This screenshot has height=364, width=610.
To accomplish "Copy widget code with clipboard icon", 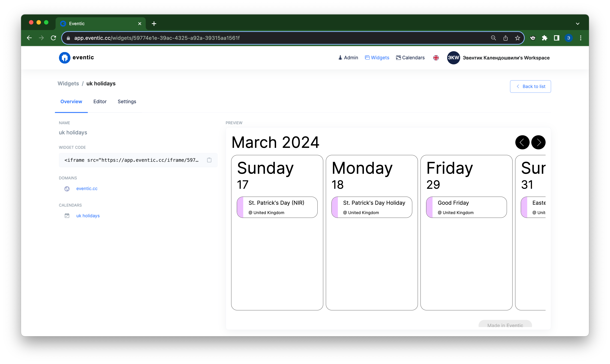I will click(209, 160).
